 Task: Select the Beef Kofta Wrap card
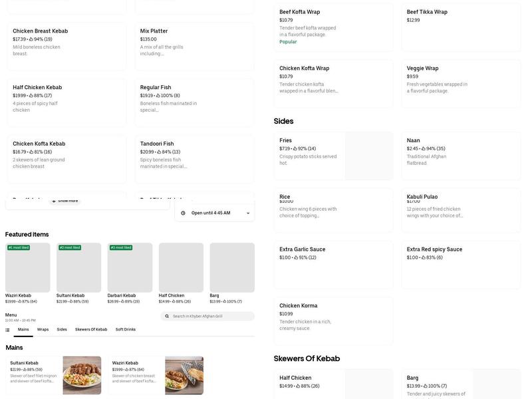[x=334, y=27]
